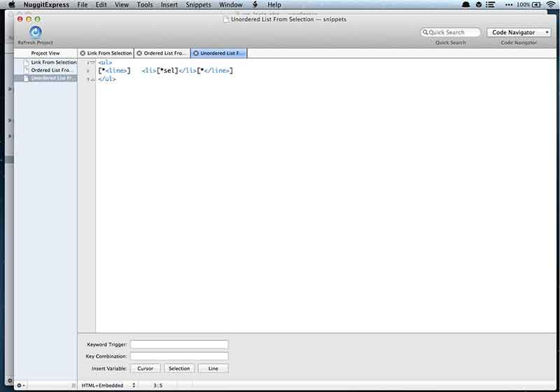Click the [*sel] variable in code line 2
Viewport: 560px width, 392px height.
tap(167, 71)
